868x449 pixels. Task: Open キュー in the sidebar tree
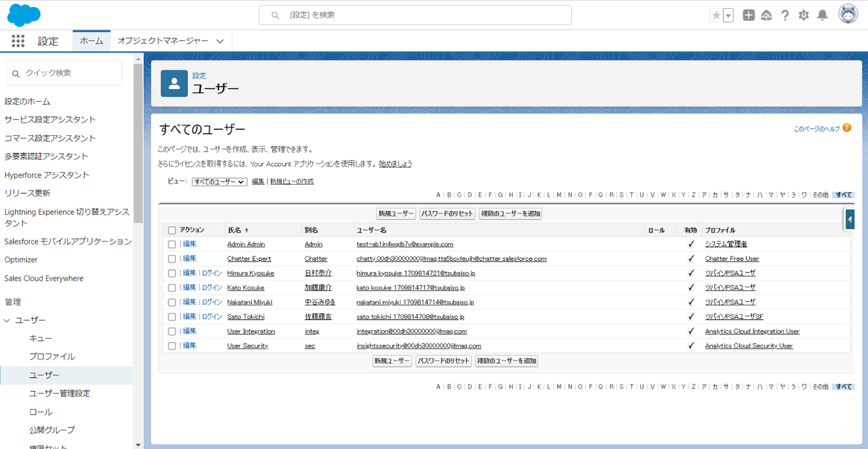pos(41,338)
